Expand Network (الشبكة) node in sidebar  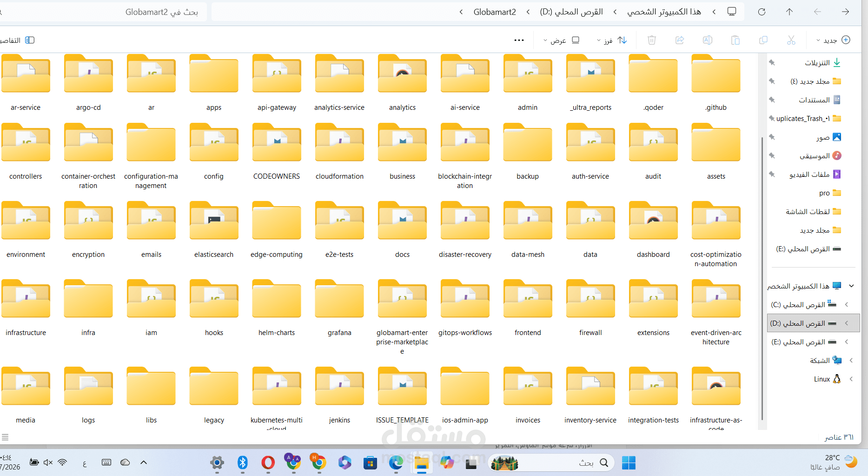click(x=851, y=360)
